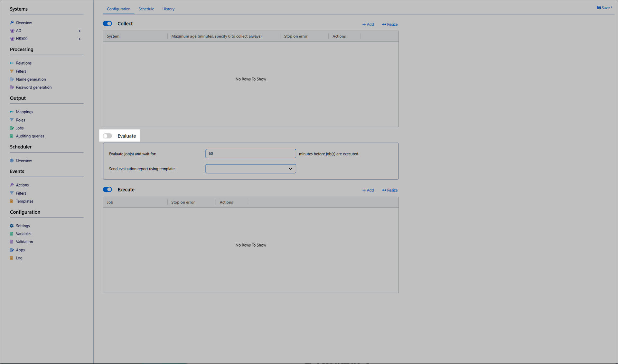The height and width of the screenshot is (364, 618).
Task: Switch to the Schedule tab
Action: point(146,9)
